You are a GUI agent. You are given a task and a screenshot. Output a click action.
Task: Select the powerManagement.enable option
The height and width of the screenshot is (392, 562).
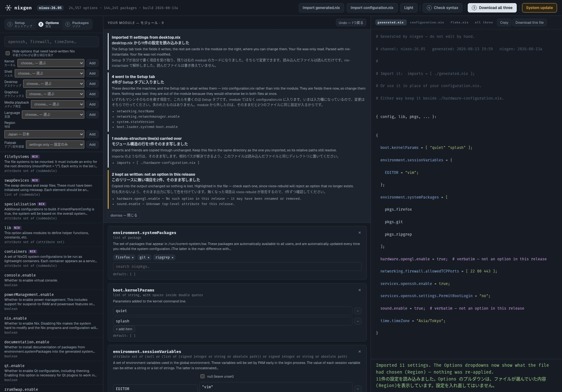click(52, 302)
